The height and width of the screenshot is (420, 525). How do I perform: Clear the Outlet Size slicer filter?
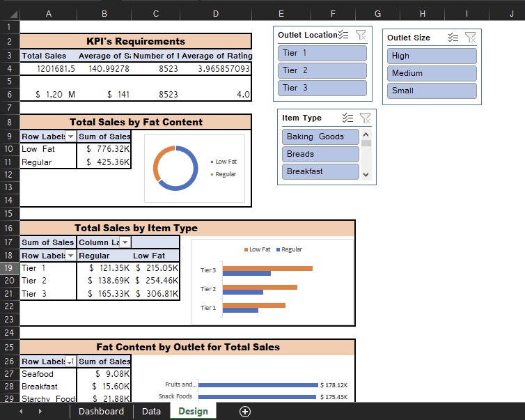(471, 38)
